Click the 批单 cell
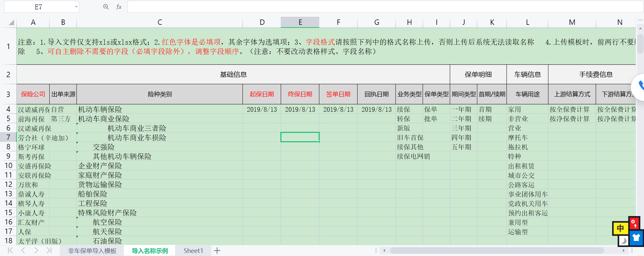The width and height of the screenshot is (644, 256). click(437, 119)
